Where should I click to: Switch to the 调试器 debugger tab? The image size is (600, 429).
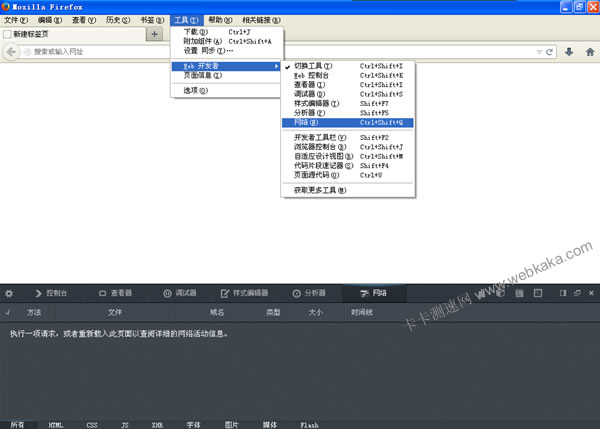(x=180, y=293)
